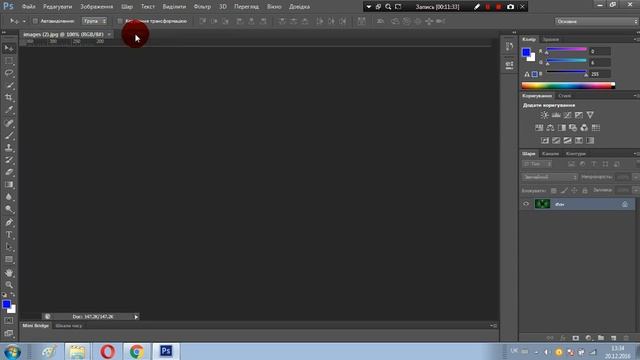Add Levels adjustment
This screenshot has width=640, height=360.
[556, 115]
